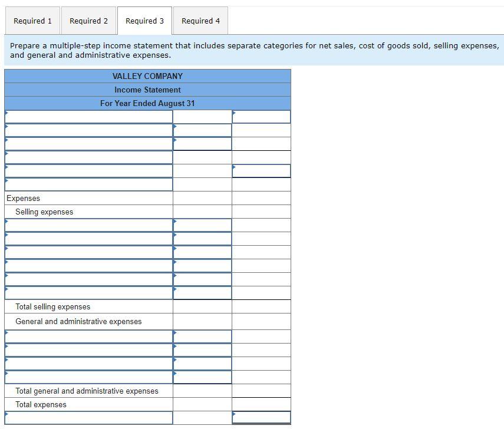The width and height of the screenshot is (504, 429).
Task: Click the highlighted right column amount cell
Action: coord(262,170)
